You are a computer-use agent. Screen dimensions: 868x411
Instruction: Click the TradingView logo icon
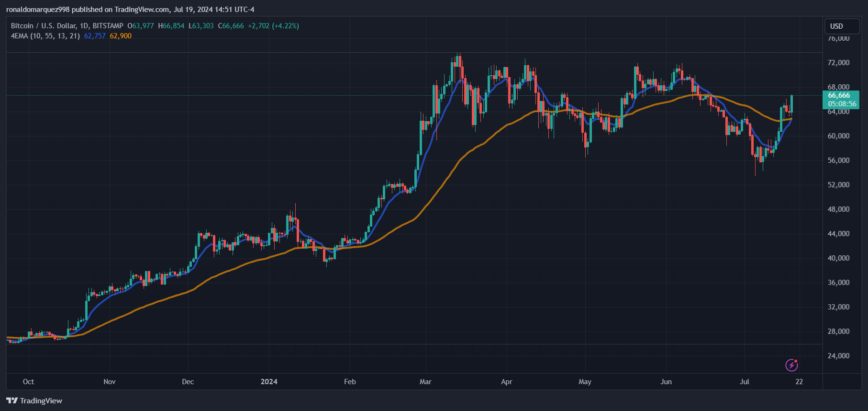pyautogui.click(x=12, y=400)
